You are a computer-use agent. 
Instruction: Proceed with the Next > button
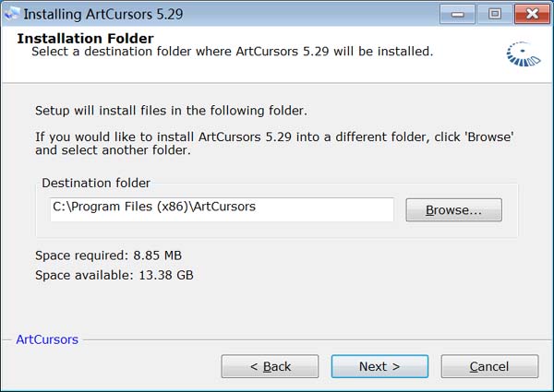pyautogui.click(x=379, y=366)
